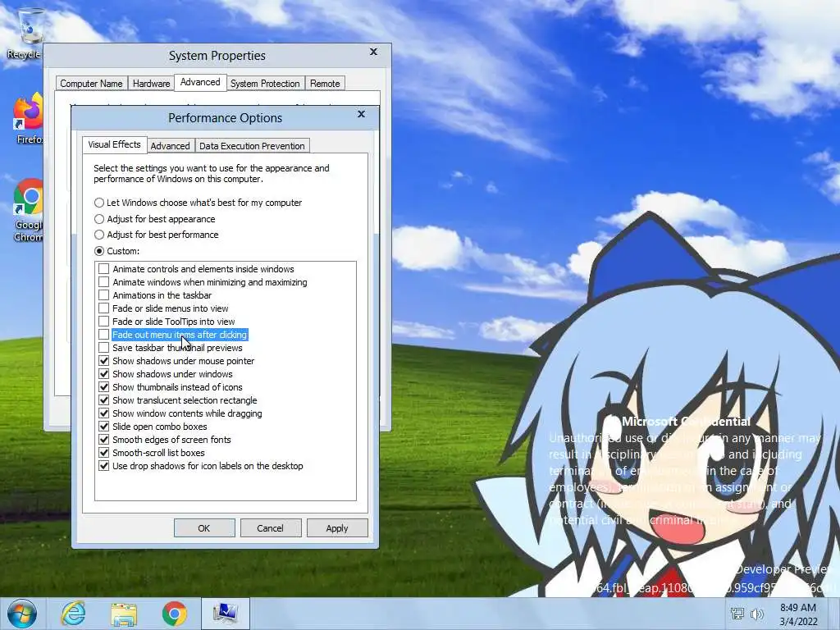Disable Show thumbnails instead of icons
The width and height of the screenshot is (840, 630).
tap(104, 387)
